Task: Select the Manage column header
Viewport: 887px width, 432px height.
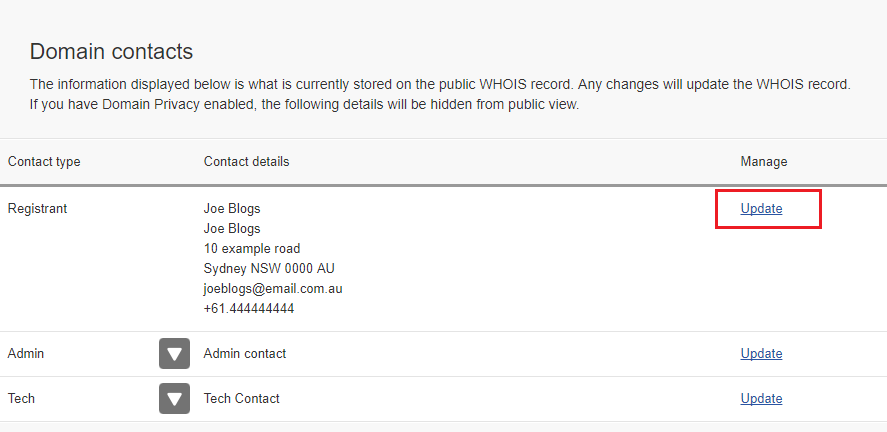Action: point(764,162)
